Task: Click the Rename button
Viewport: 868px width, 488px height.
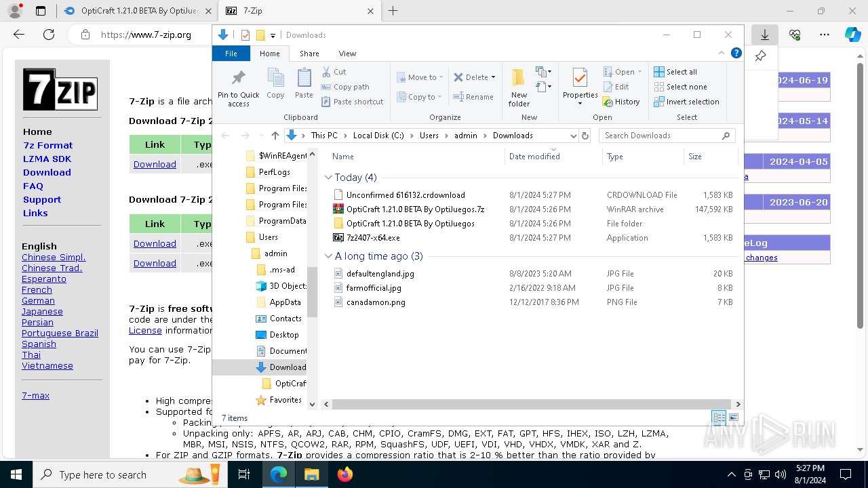Action: coord(473,97)
